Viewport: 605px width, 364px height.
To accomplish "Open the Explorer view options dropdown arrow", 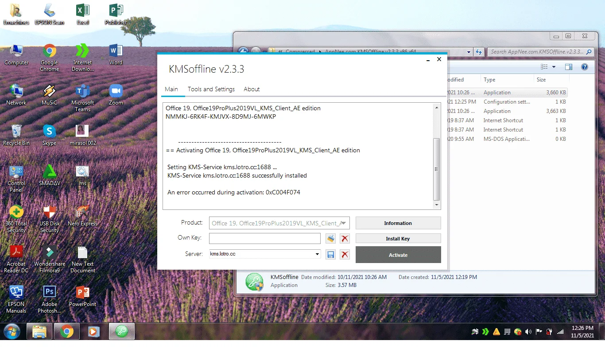I will pyautogui.click(x=554, y=67).
